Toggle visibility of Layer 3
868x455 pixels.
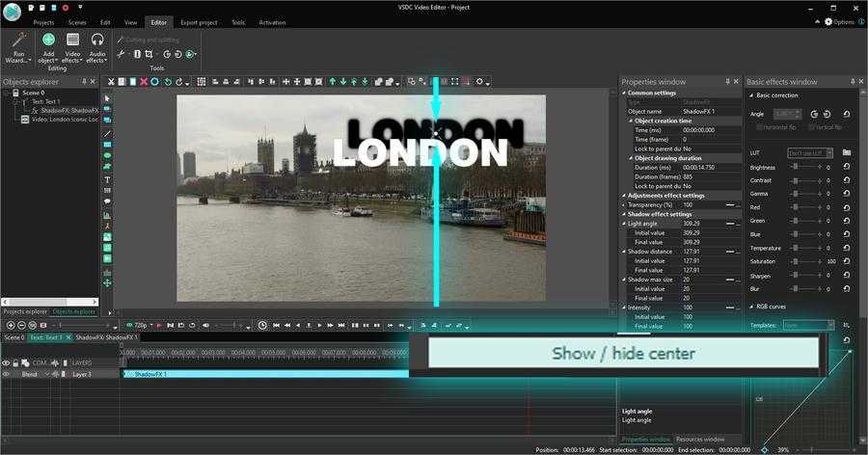pyautogui.click(x=6, y=374)
